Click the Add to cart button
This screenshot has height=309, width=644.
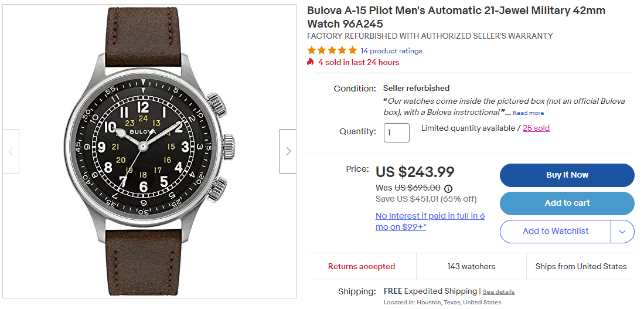567,203
